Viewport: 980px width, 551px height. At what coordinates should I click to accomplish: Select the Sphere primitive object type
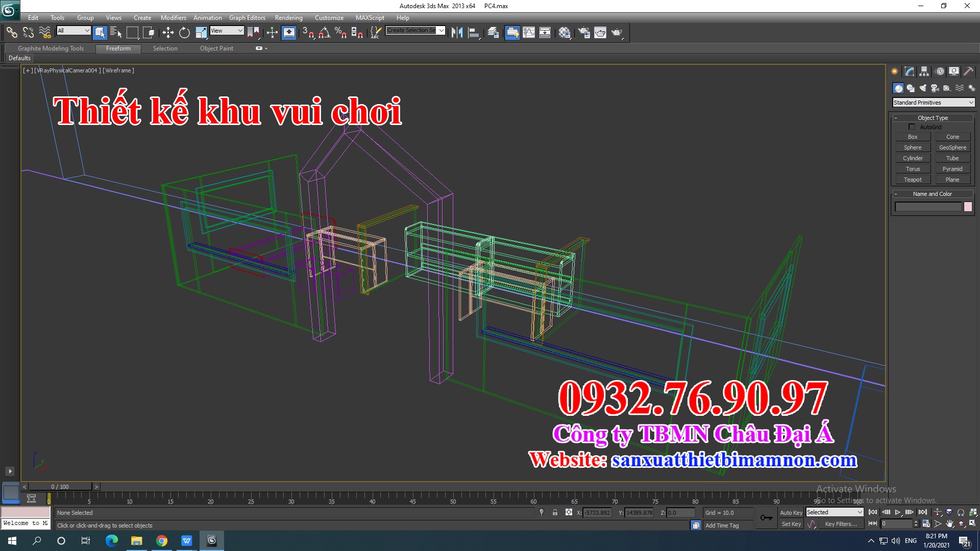coord(912,147)
